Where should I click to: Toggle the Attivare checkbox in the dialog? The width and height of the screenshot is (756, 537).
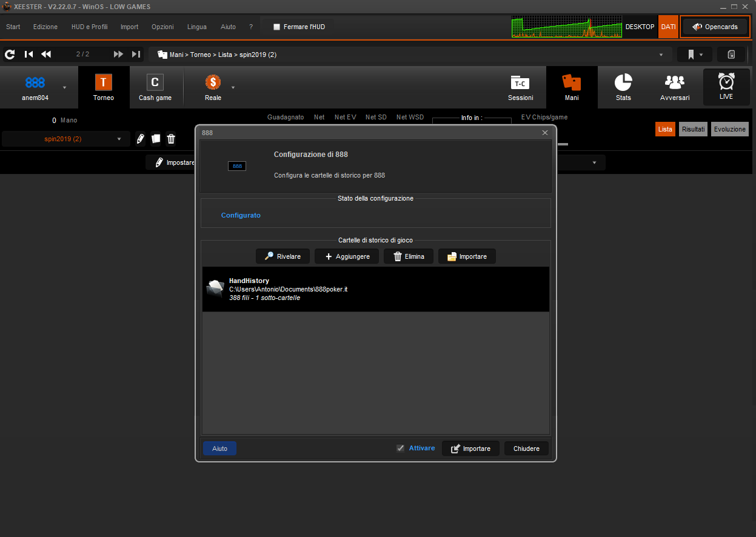400,448
